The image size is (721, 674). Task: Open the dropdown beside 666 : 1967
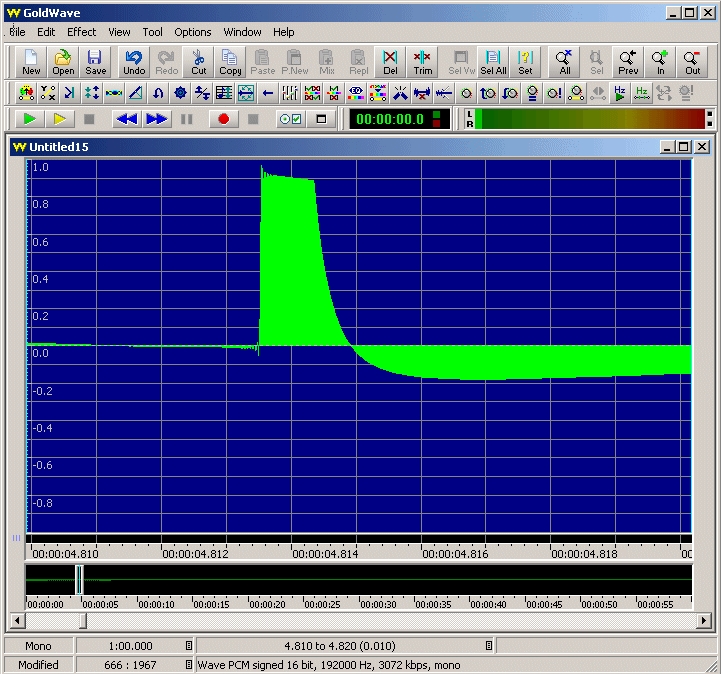(188, 665)
